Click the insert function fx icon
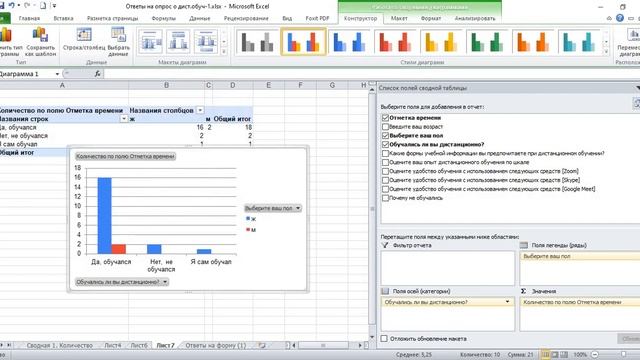Screen dimensions: 640x360 [98, 74]
